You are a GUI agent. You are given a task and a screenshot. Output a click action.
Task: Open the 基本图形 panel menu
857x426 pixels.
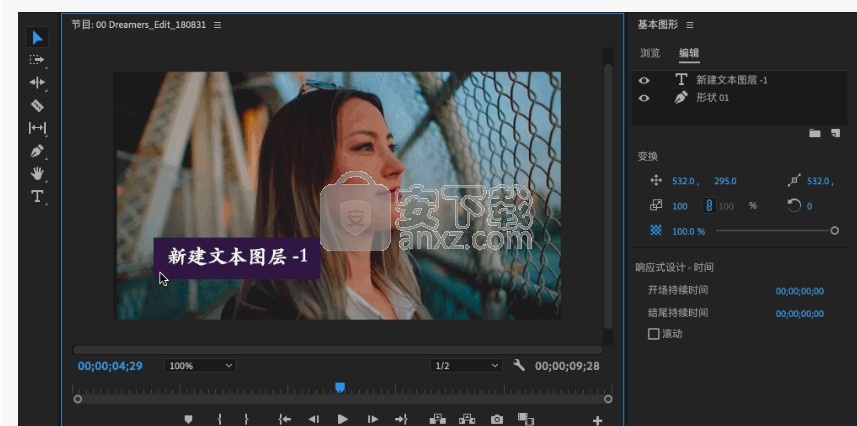690,24
